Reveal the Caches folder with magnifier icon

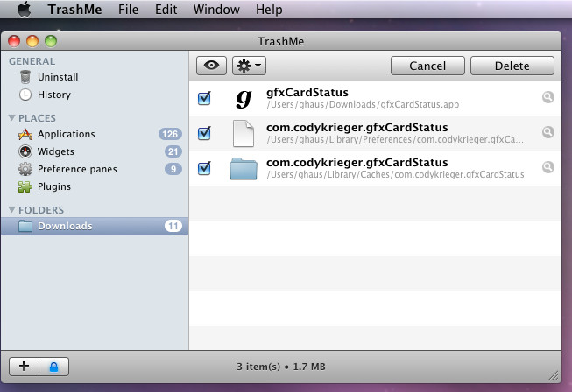click(x=548, y=167)
